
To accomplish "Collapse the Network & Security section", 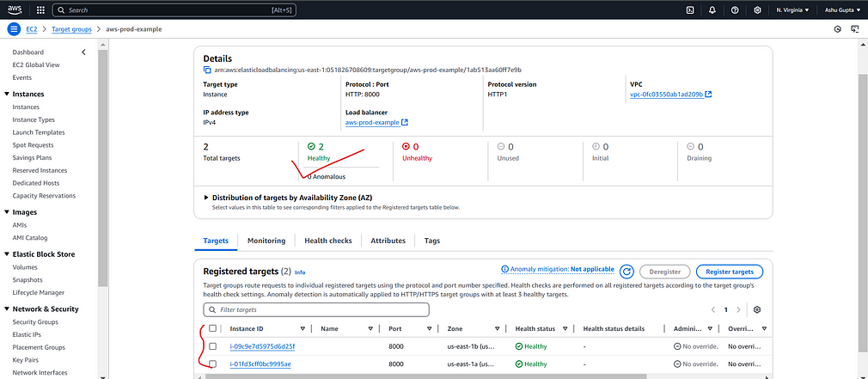I will click(7, 309).
